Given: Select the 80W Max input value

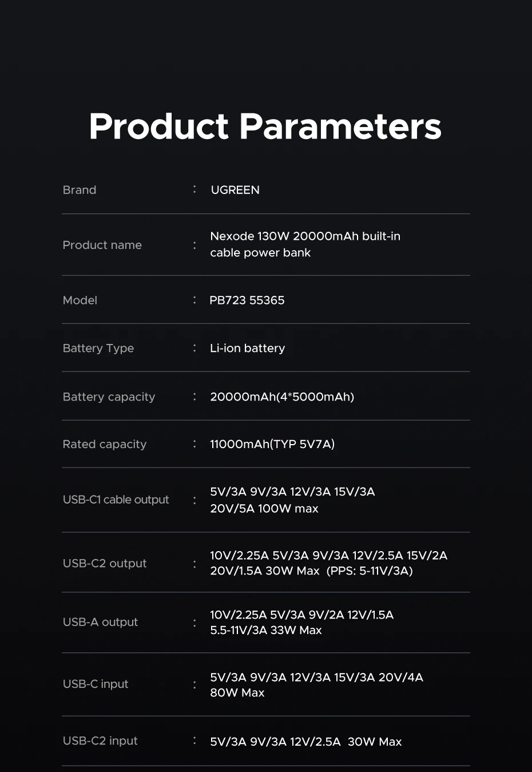Looking at the screenshot, I should click(237, 693).
